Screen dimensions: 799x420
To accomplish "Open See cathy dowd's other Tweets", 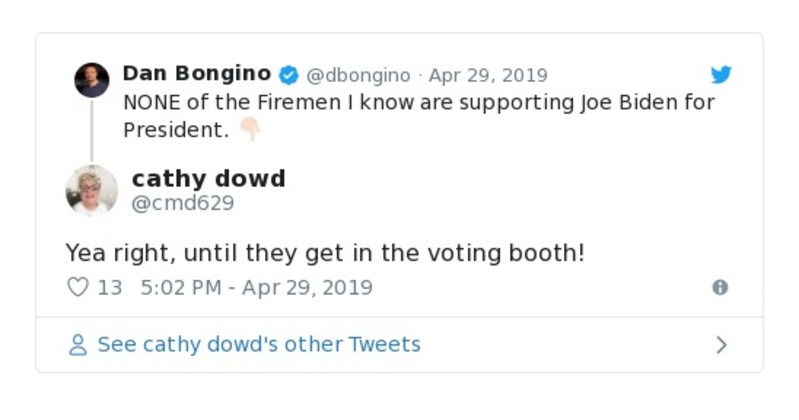I will point(258,345).
